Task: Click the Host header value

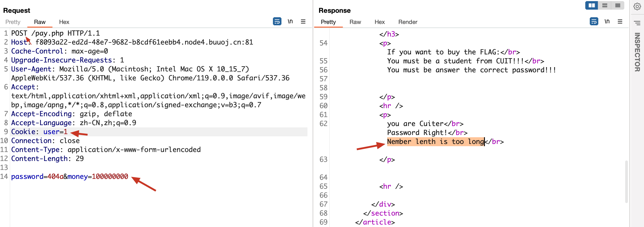Action: pos(144,42)
